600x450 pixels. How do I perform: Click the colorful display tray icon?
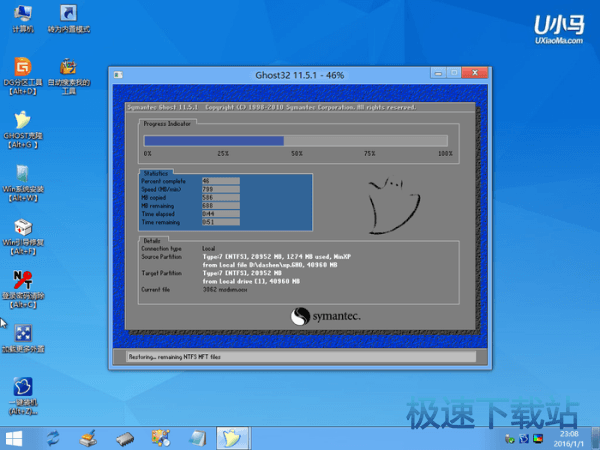(x=538, y=439)
